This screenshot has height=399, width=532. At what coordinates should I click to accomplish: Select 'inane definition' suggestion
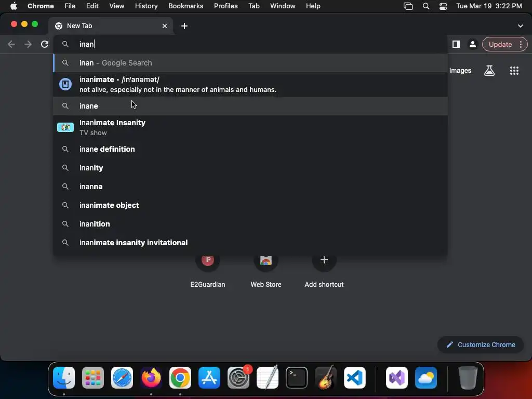(x=250, y=149)
